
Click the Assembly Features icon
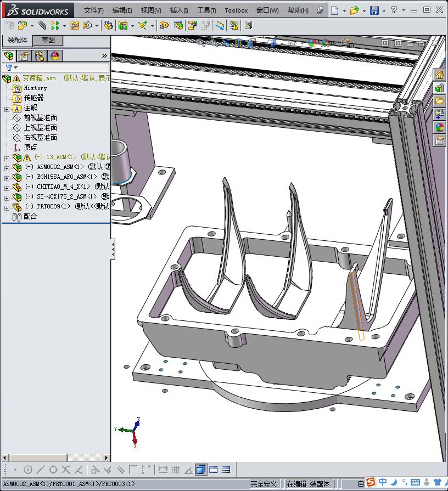[123, 25]
